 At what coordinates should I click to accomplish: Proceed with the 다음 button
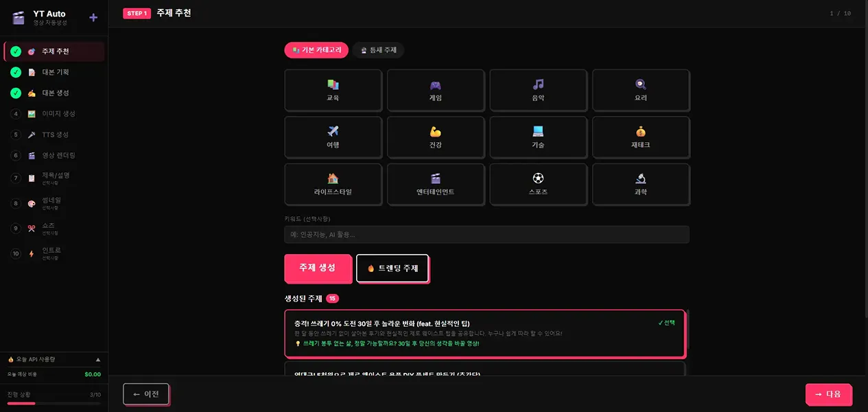pos(828,394)
